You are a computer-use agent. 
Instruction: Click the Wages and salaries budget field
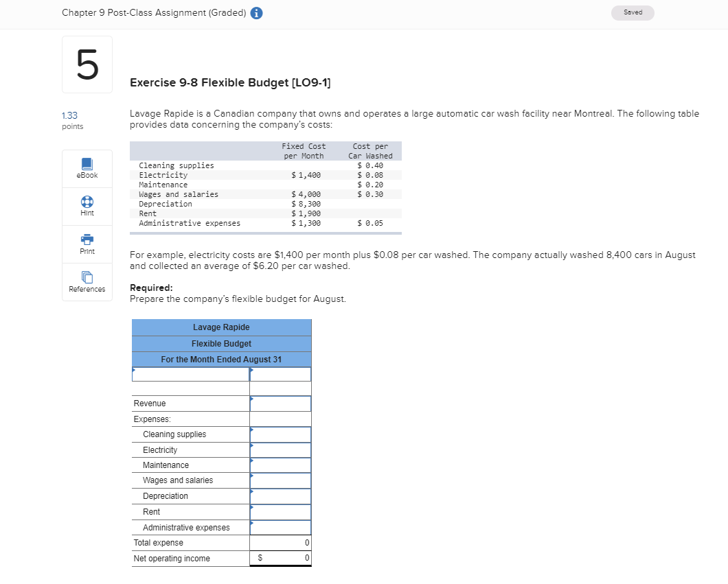pyautogui.click(x=280, y=480)
